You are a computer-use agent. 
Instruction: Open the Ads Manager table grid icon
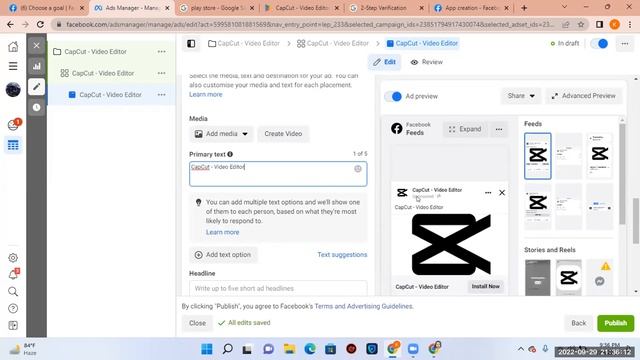coord(13,145)
